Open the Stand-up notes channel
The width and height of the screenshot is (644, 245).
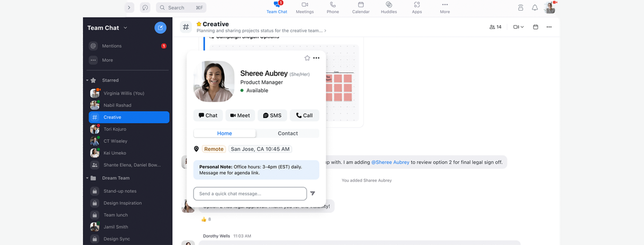point(129,191)
